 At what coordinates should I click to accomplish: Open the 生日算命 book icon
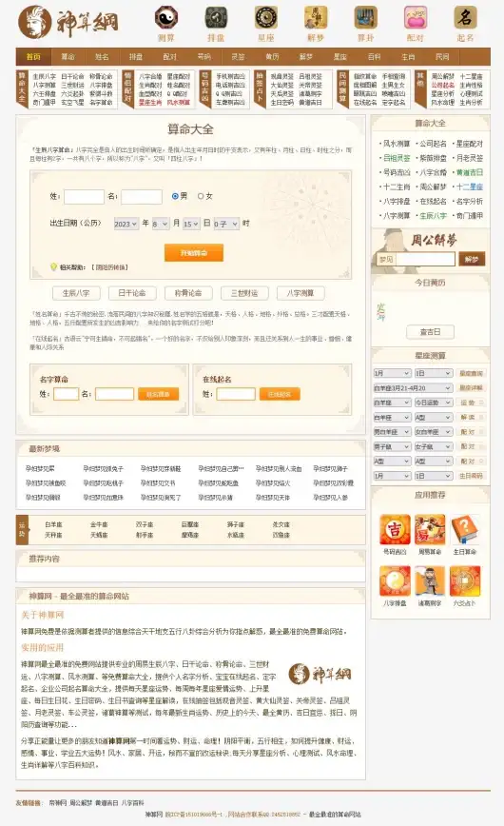pyautogui.click(x=465, y=530)
